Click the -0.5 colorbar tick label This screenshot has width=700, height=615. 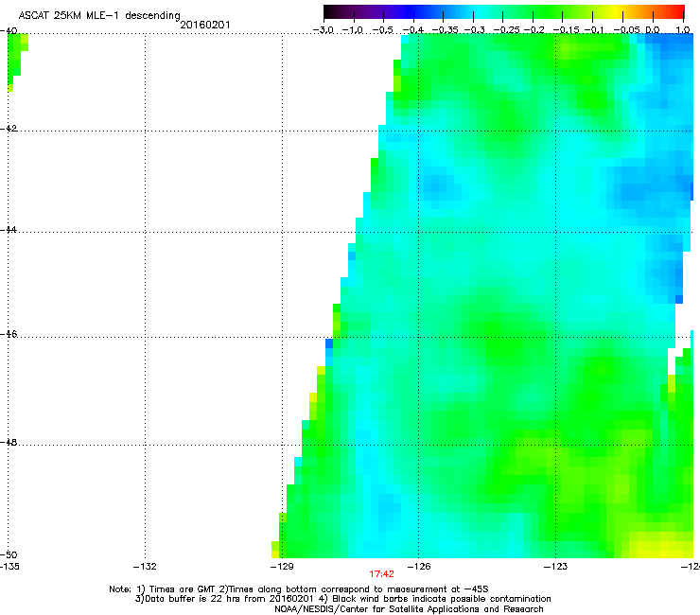(383, 30)
